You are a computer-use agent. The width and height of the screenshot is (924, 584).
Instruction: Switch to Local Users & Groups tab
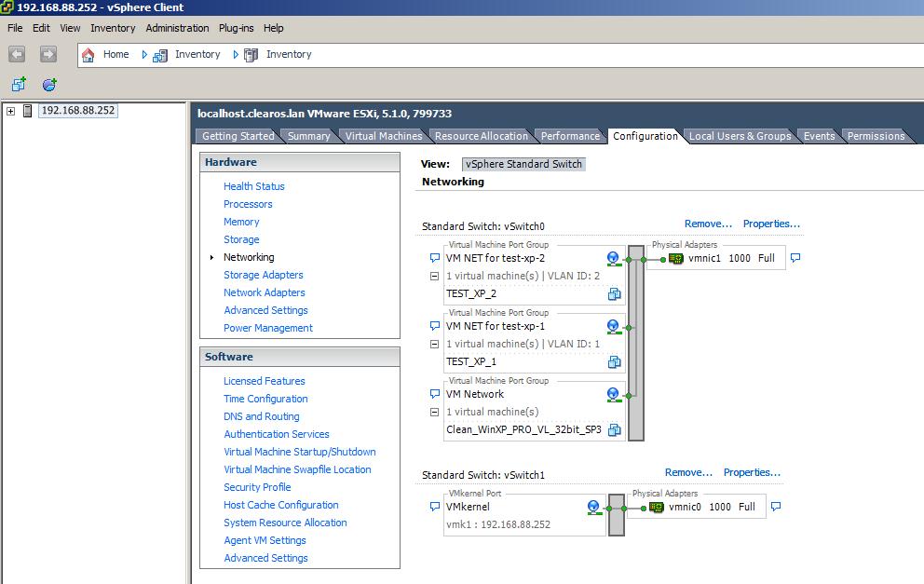tap(741, 136)
